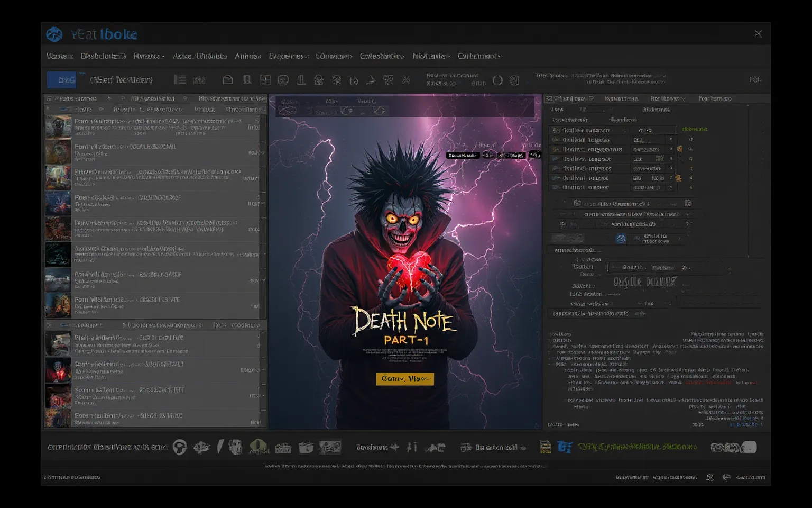Select the crossed tools icon in top toolbar
Image resolution: width=812 pixels, height=508 pixels.
click(x=406, y=80)
